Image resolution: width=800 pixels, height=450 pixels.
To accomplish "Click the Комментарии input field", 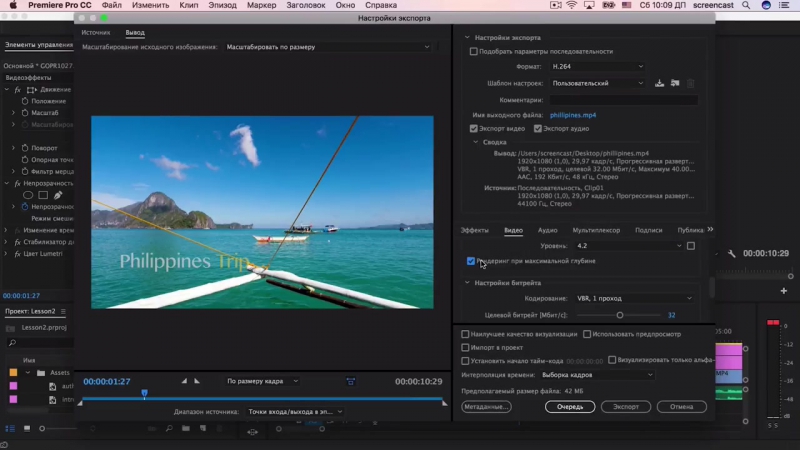I will tap(622, 100).
